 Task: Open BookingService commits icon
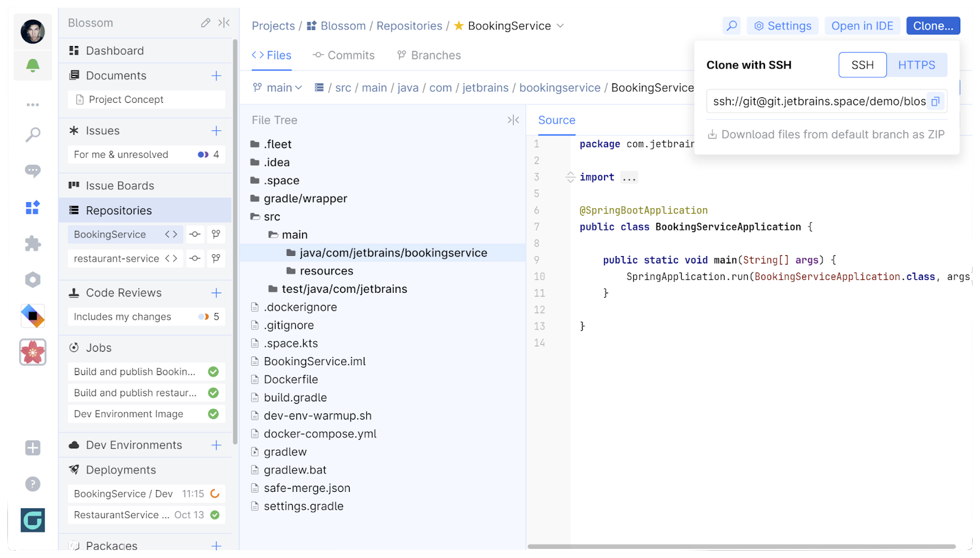point(195,235)
